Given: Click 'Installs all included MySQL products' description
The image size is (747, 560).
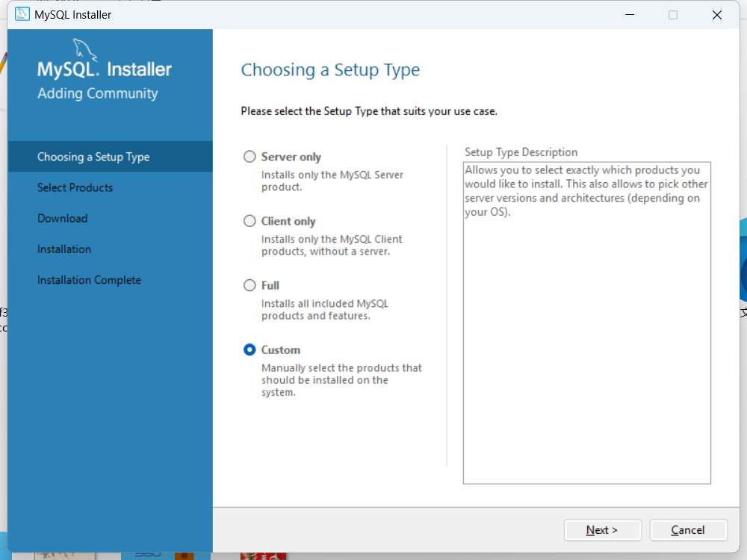Looking at the screenshot, I should 324,310.
